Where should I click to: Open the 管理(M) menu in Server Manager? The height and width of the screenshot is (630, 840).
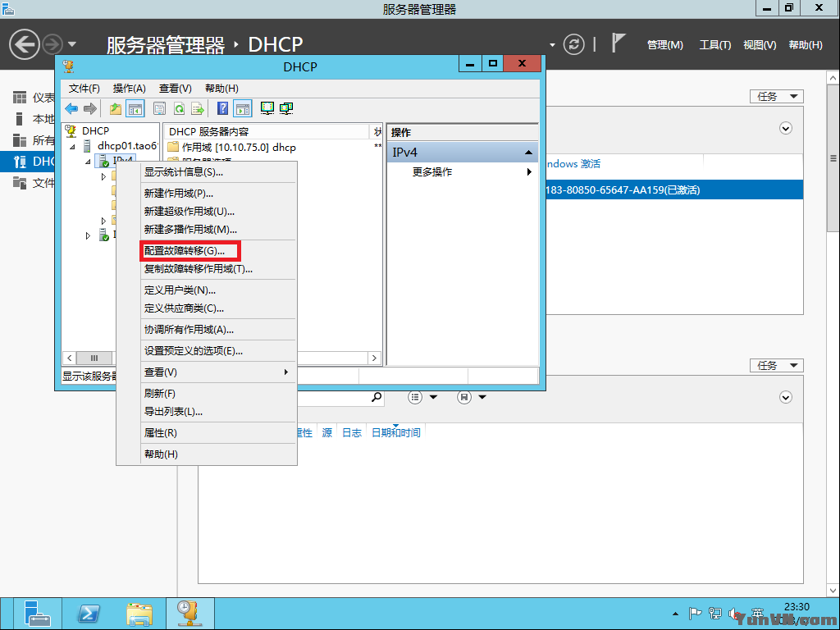664,45
